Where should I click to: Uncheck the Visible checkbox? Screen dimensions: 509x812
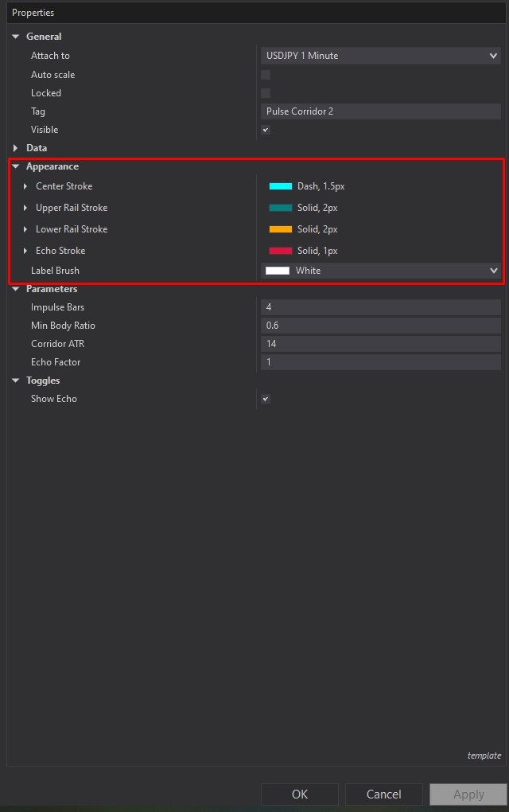266,130
